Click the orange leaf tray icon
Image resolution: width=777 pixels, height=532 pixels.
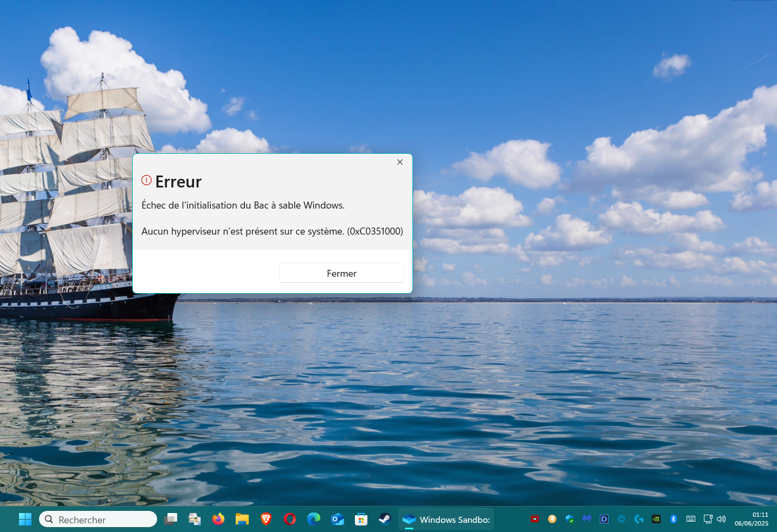(x=552, y=518)
